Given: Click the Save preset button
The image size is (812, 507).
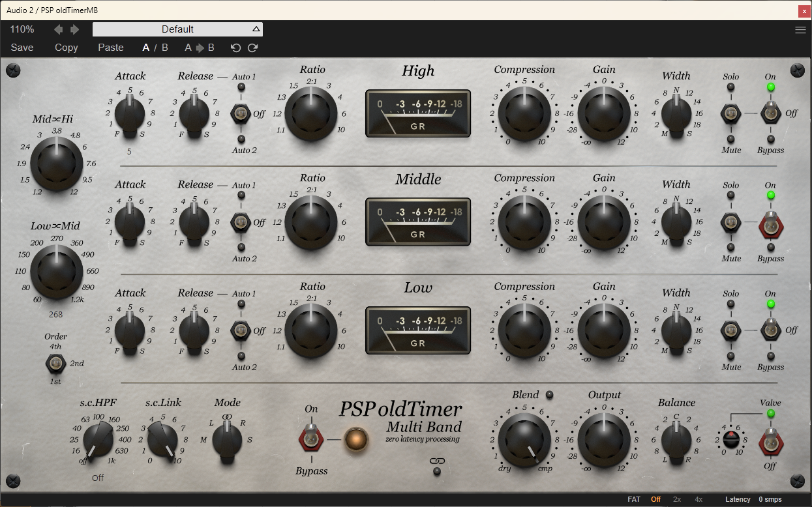Looking at the screenshot, I should point(22,48).
